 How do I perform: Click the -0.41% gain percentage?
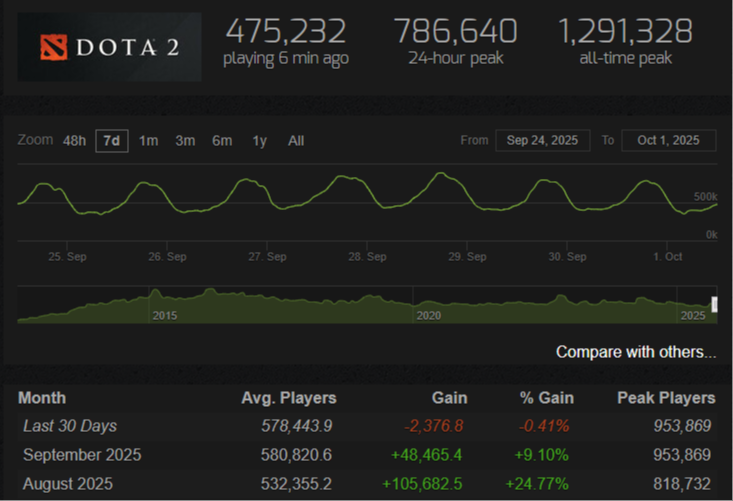544,426
